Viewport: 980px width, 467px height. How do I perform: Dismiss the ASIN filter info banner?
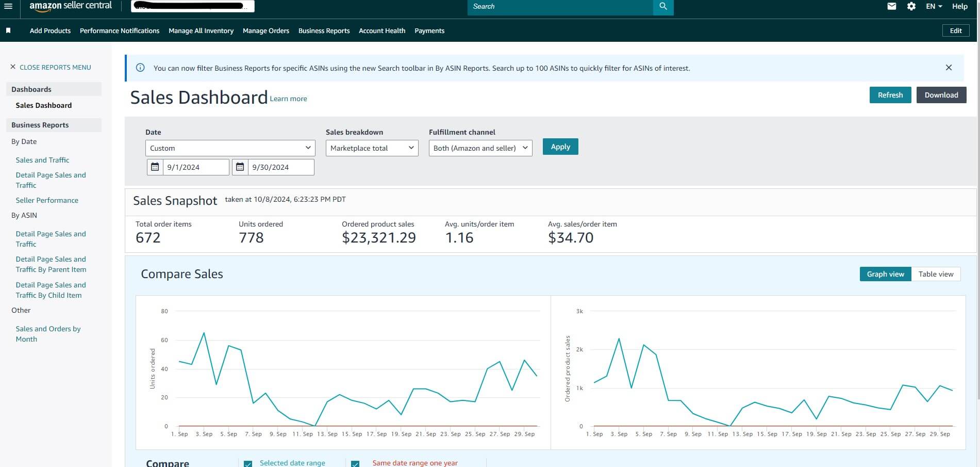click(x=949, y=68)
